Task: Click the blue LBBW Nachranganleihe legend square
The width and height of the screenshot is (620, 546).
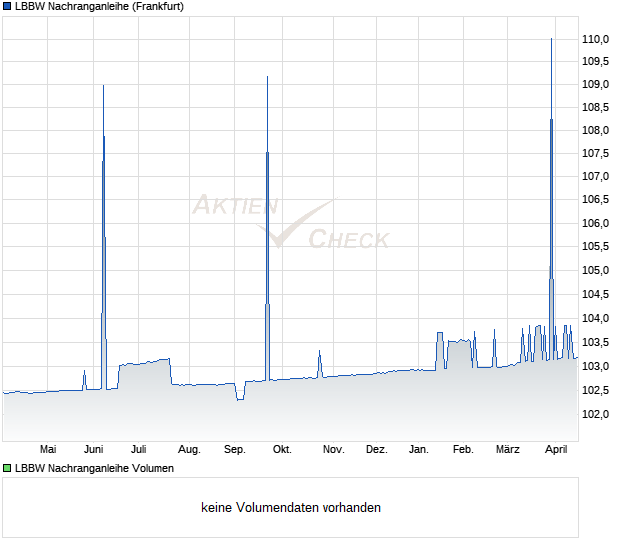Action: (x=7, y=6)
